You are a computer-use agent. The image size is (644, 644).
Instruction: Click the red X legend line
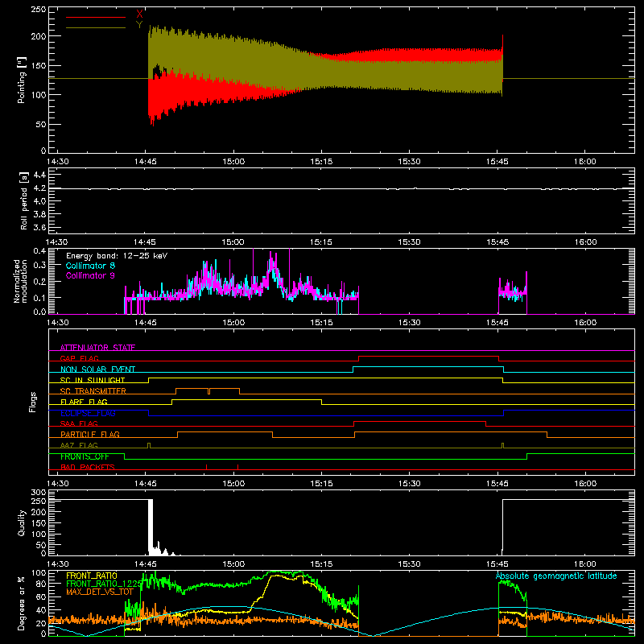(x=96, y=17)
